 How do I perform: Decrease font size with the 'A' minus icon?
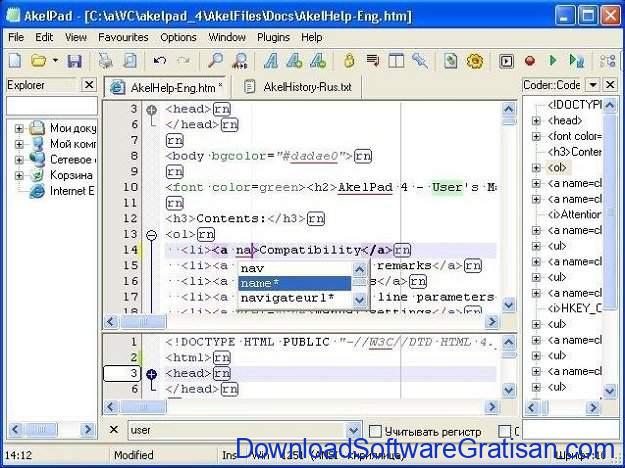click(x=318, y=61)
